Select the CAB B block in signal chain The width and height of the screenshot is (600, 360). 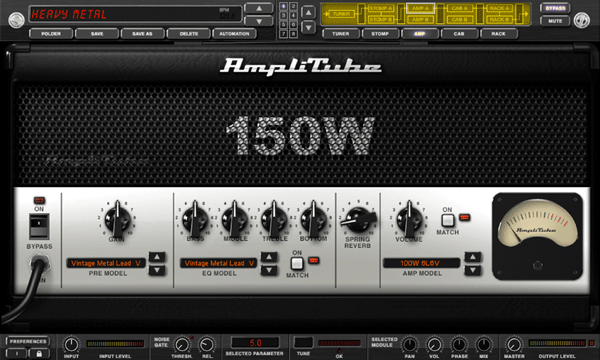[x=460, y=19]
